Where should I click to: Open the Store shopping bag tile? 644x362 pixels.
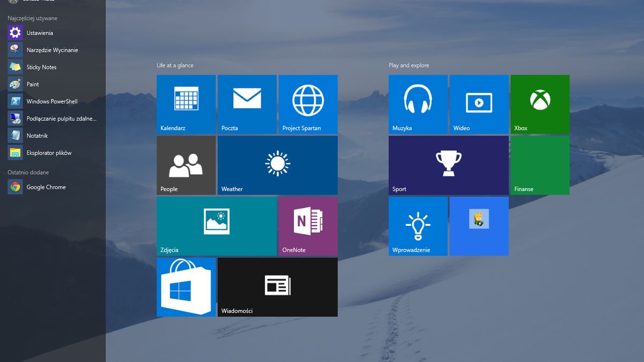(186, 287)
